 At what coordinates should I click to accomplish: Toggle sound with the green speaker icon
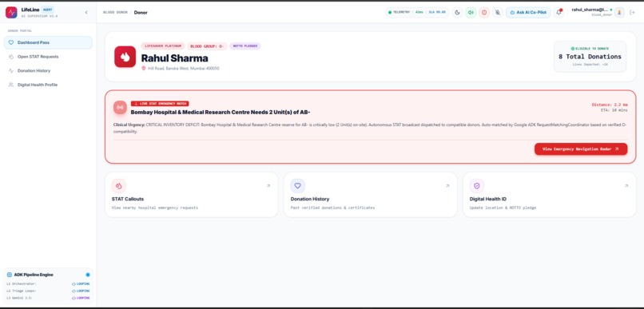(471, 12)
